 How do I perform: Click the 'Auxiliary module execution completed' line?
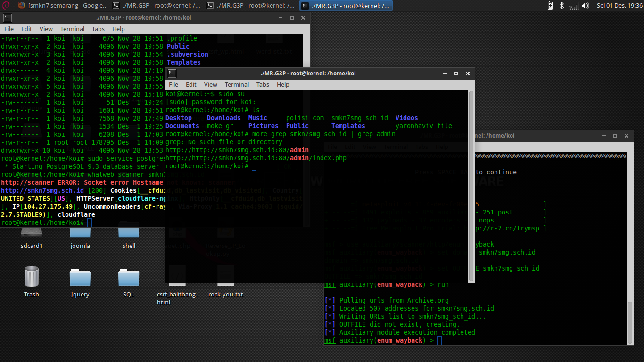400,332
